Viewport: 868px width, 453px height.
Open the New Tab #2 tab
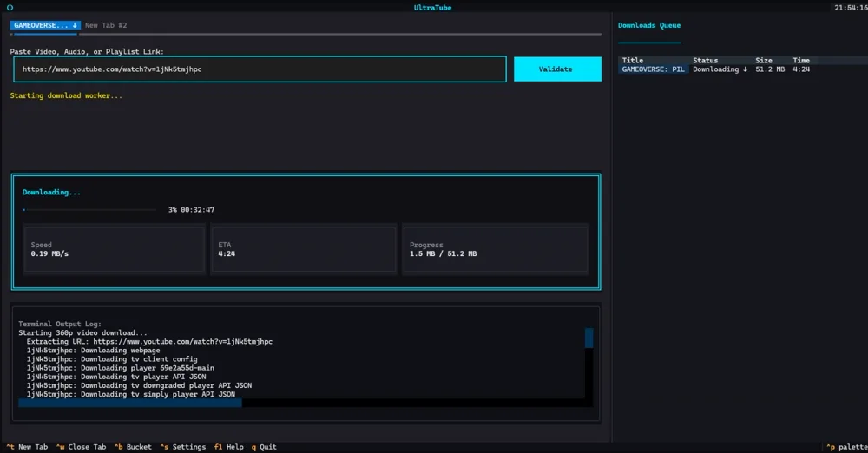pos(106,25)
